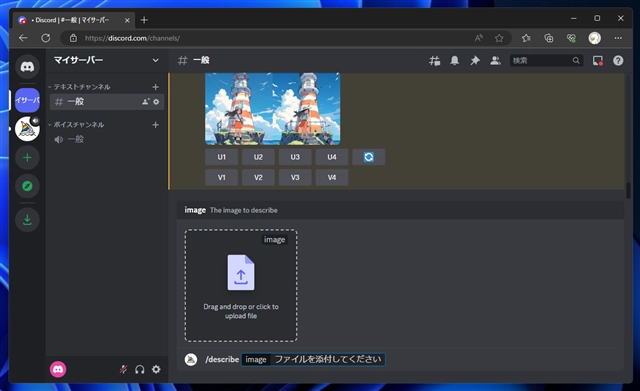Click the image option field in /describe
Image resolution: width=640 pixels, height=391 pixels.
(x=313, y=360)
